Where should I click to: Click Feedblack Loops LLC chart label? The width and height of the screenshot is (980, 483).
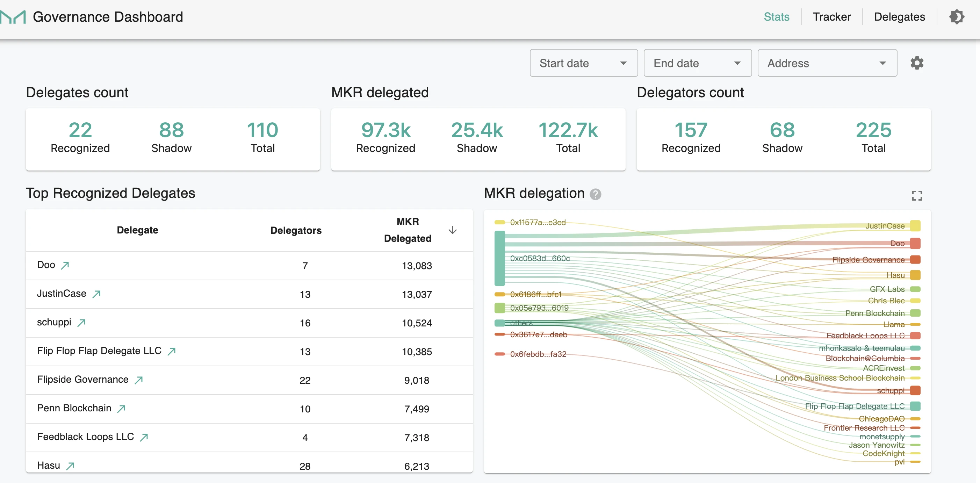[865, 336]
